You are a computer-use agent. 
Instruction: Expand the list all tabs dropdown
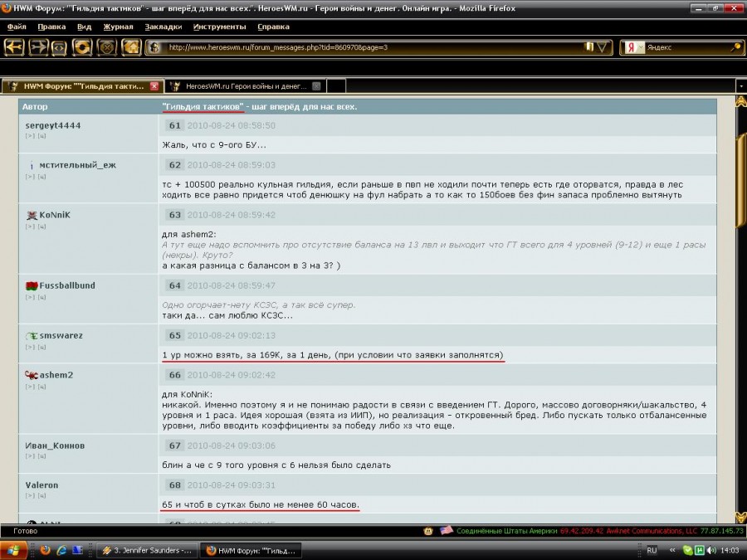pos(740,86)
